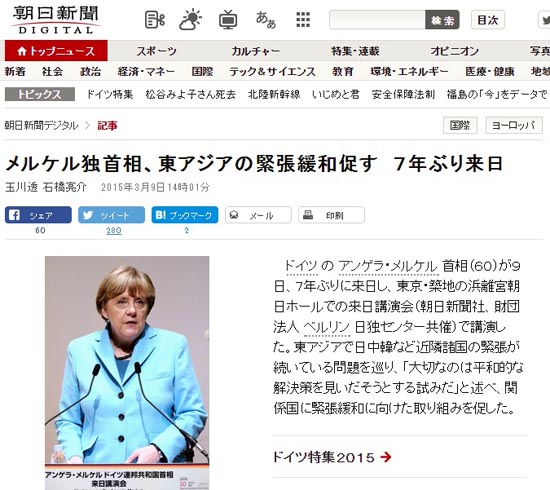Select the スポーツ menu item
Image resolution: width=550 pixels, height=490 pixels.
tap(156, 51)
